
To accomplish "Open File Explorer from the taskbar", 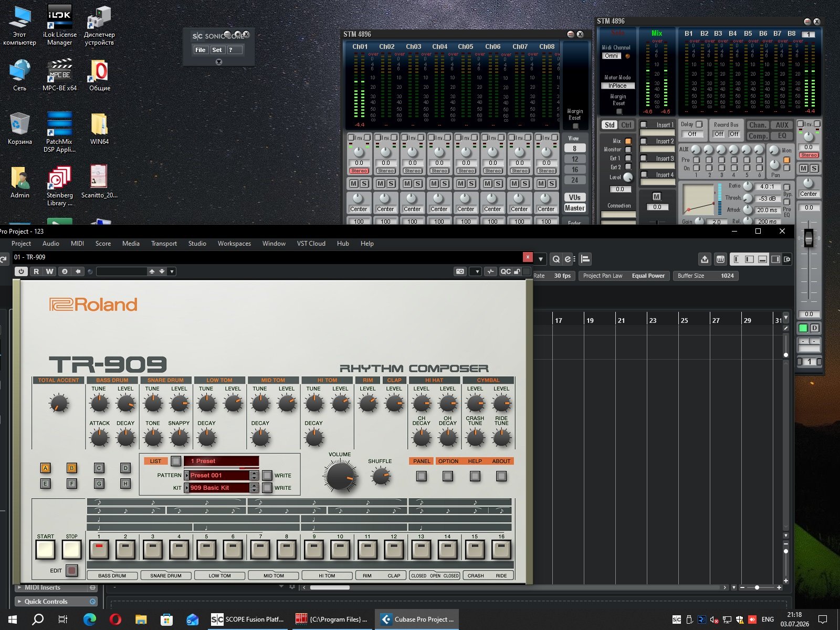I will [x=141, y=619].
